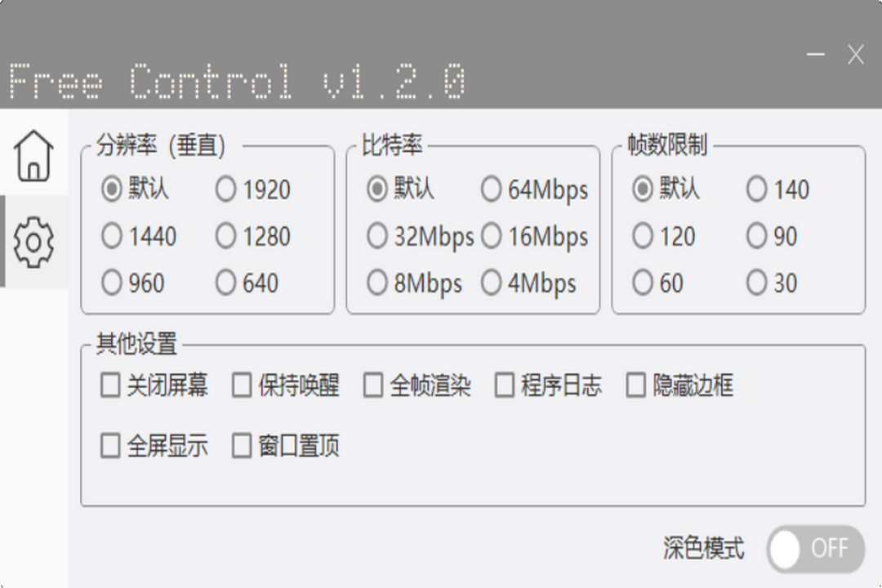Turn on 程序日志 program logging
882x588 pixels.
point(505,386)
